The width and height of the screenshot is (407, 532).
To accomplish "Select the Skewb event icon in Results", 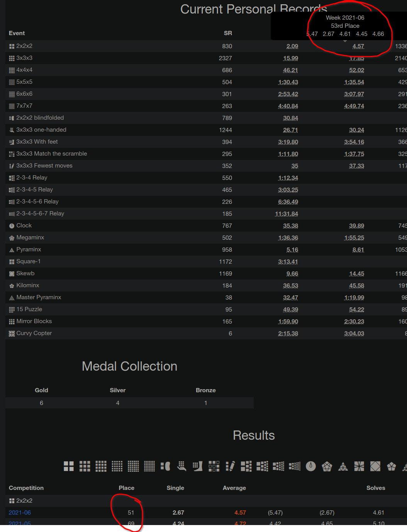I will 375,466.
